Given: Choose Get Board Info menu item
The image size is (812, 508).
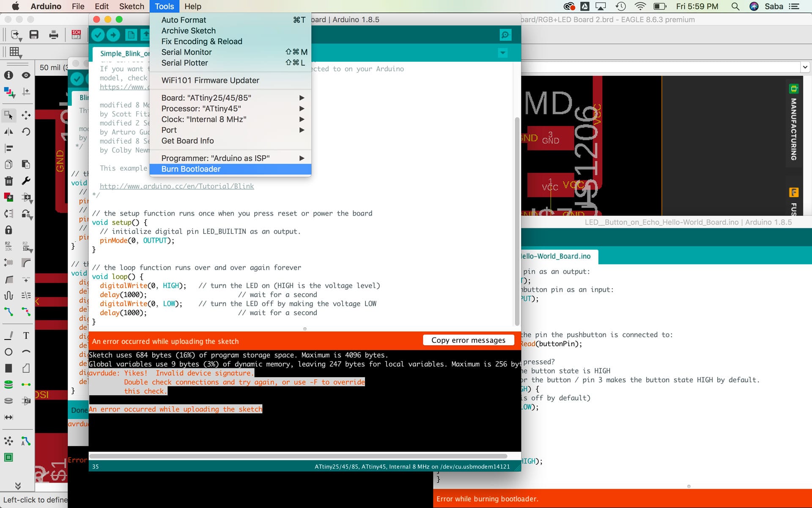Looking at the screenshot, I should tap(230, 141).
